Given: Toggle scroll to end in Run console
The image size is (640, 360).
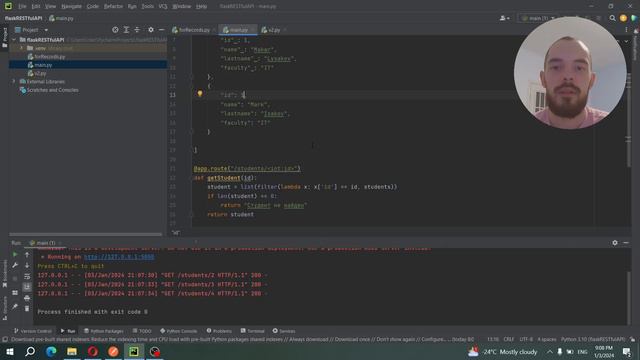Looking at the screenshot, I should coord(27,287).
